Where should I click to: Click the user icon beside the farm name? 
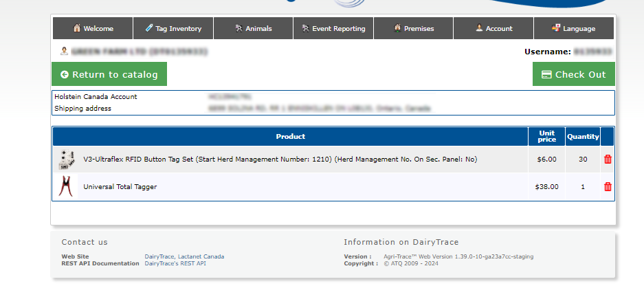(64, 52)
